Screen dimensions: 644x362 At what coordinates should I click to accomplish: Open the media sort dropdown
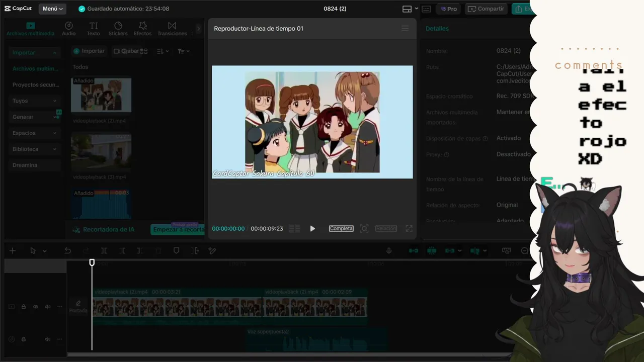click(x=163, y=51)
